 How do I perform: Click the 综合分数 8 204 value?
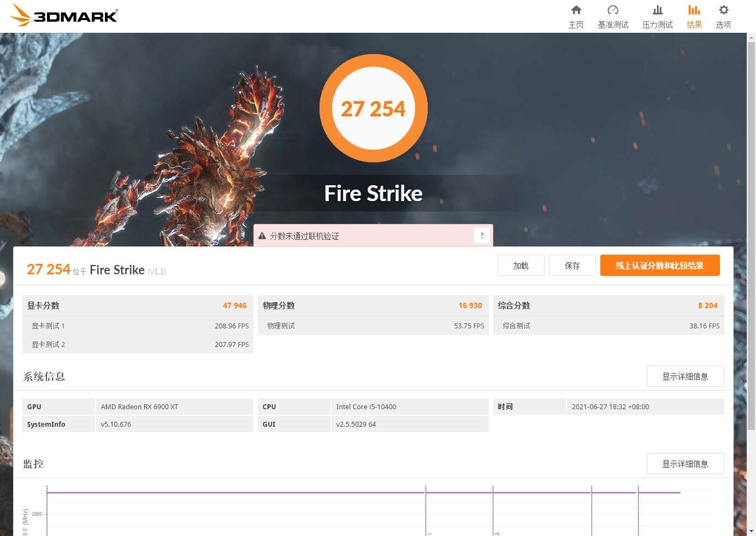pos(708,305)
